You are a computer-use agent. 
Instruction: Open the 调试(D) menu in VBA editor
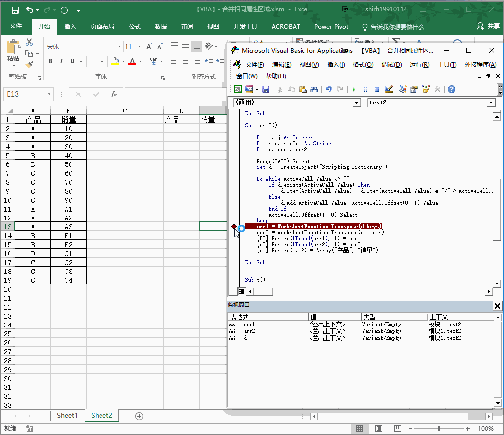[x=391, y=65]
